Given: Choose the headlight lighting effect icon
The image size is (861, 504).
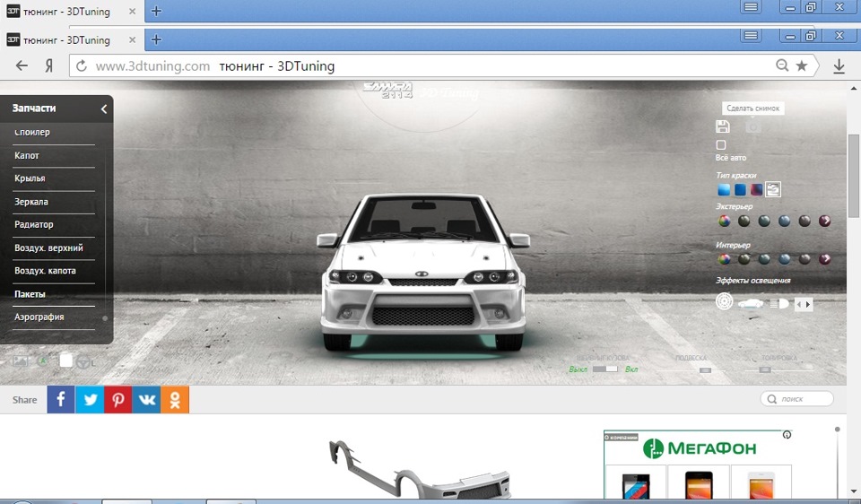Looking at the screenshot, I should point(779,303).
